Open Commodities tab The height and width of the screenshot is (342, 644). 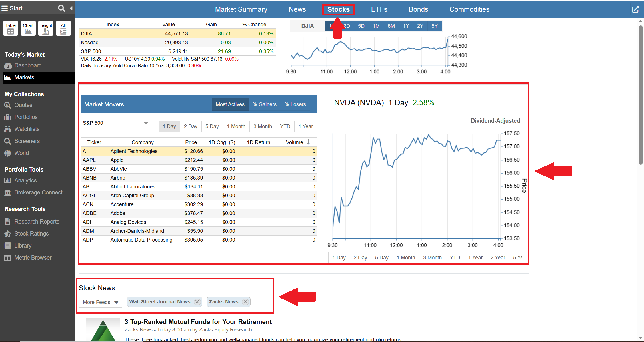tap(469, 9)
